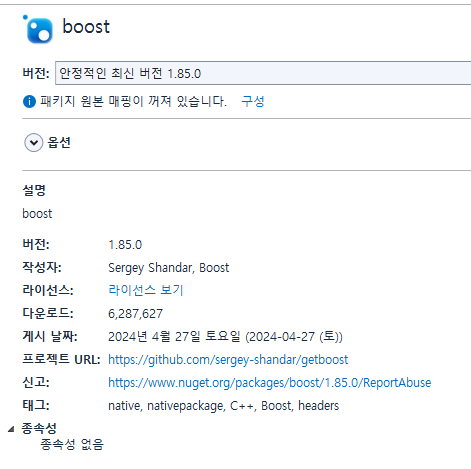
Task: Select the download count 6,287,627
Action: pos(135,314)
